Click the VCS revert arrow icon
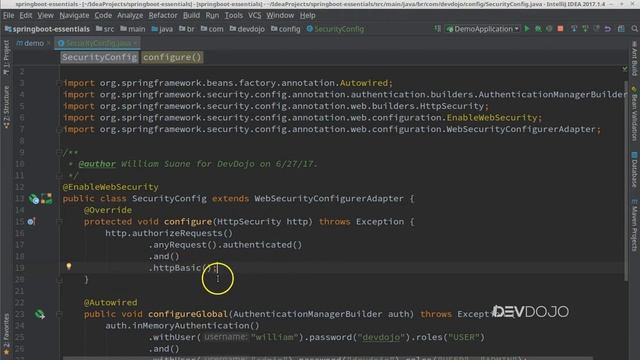640x360 pixels. click(x=608, y=29)
